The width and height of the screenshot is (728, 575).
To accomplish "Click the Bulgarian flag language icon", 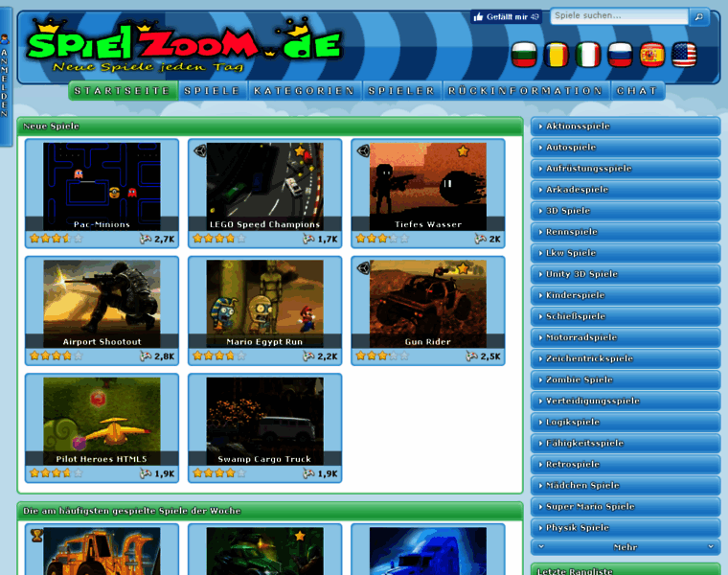I will point(524,55).
